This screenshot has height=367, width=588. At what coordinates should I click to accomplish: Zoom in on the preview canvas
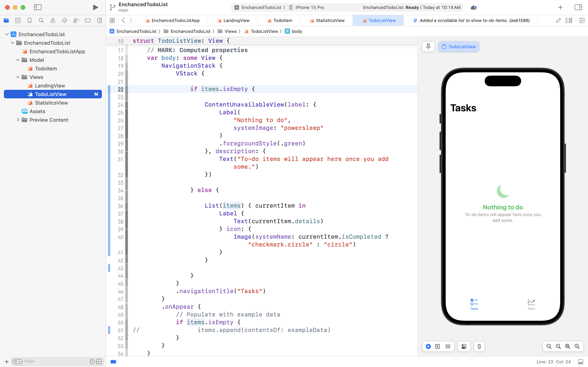[577, 346]
